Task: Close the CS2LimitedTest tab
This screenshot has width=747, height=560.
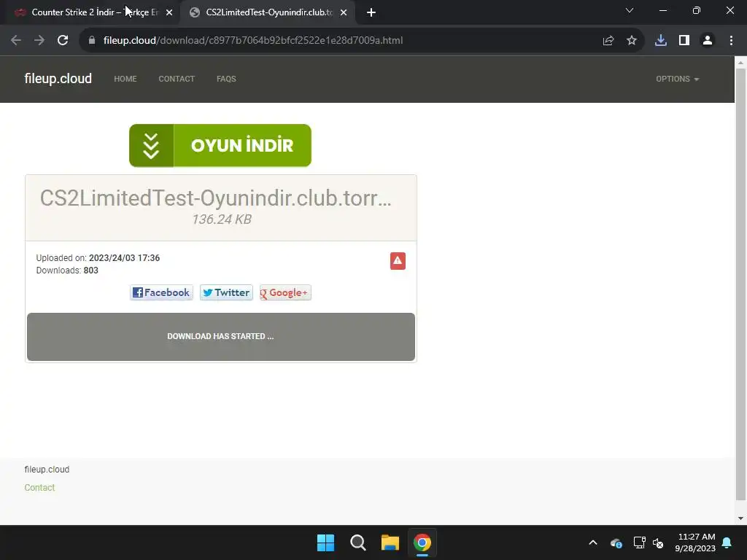Action: pyautogui.click(x=344, y=12)
